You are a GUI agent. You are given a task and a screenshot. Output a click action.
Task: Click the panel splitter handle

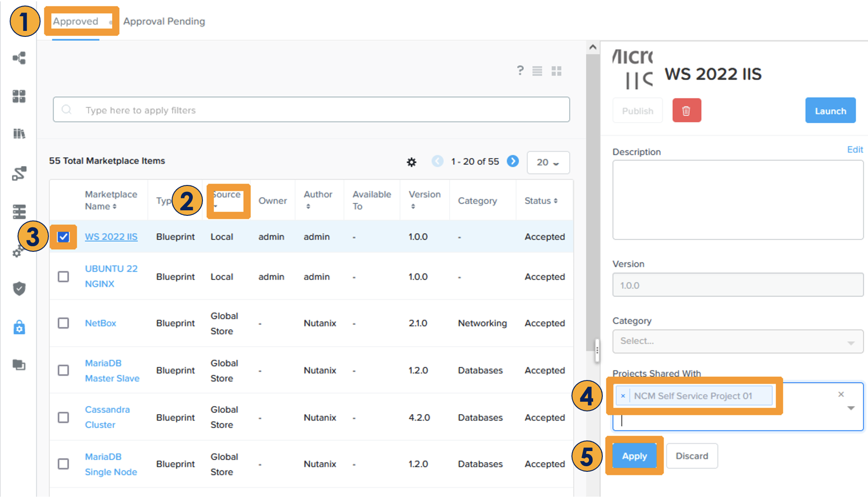pos(597,350)
